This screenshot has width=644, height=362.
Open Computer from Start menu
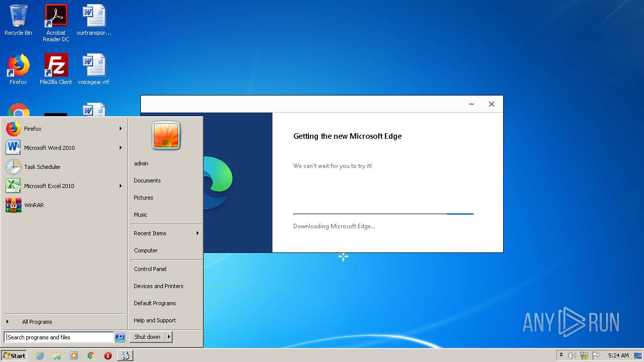146,250
